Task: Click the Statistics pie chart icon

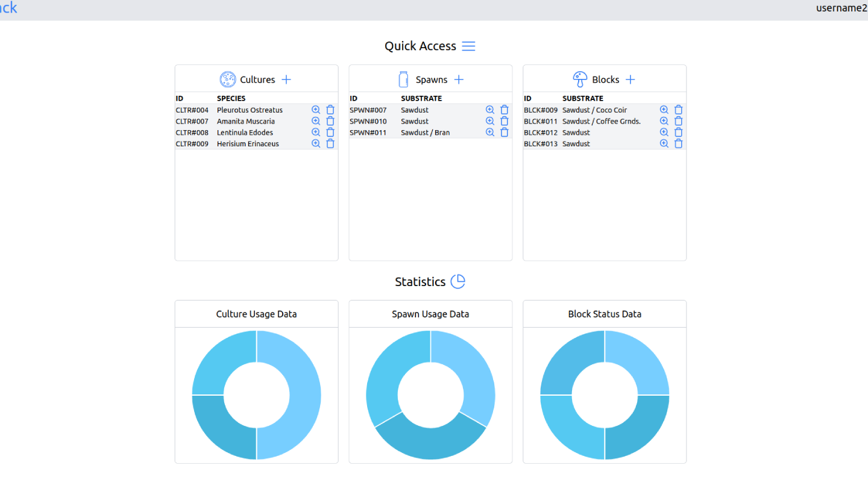Action: pyautogui.click(x=458, y=281)
